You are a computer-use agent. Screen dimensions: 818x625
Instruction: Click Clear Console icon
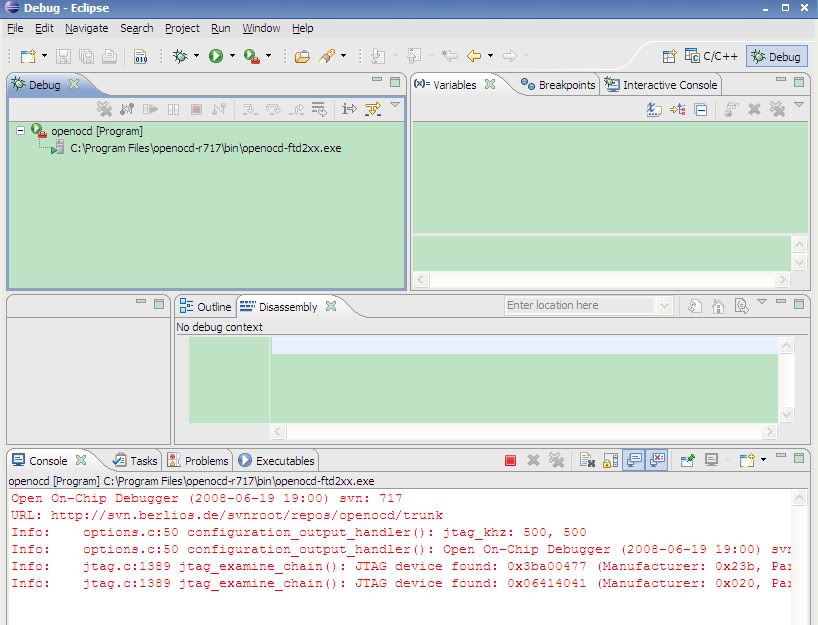coord(587,460)
